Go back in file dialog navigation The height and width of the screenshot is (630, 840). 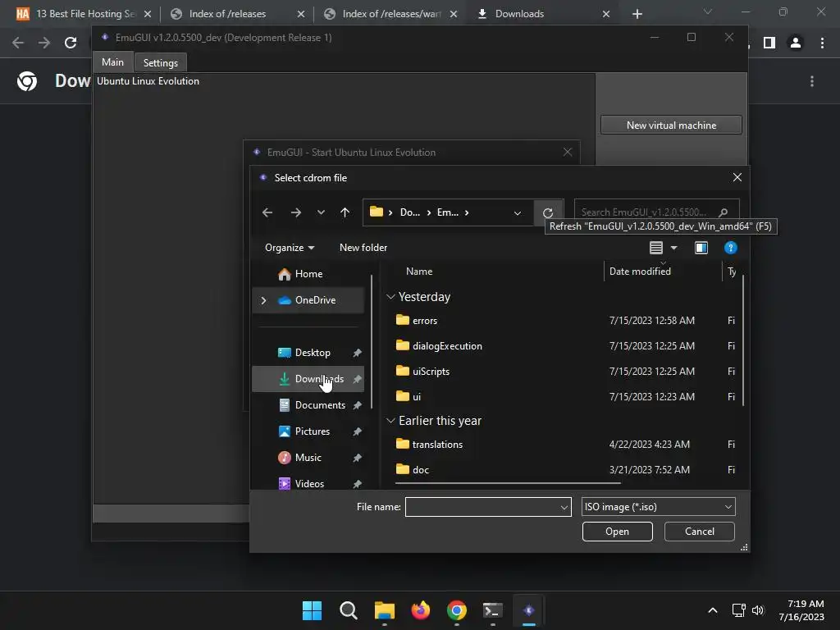point(267,212)
